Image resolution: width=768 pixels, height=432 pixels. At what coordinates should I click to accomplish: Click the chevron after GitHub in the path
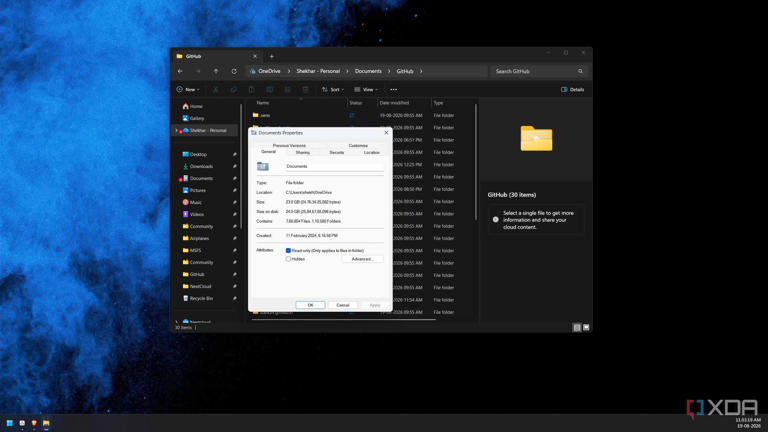coord(421,71)
